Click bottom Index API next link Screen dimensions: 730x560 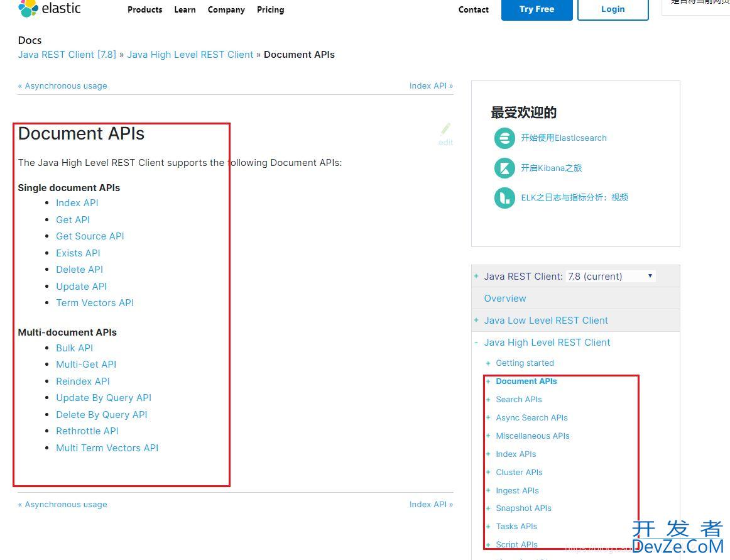431,504
